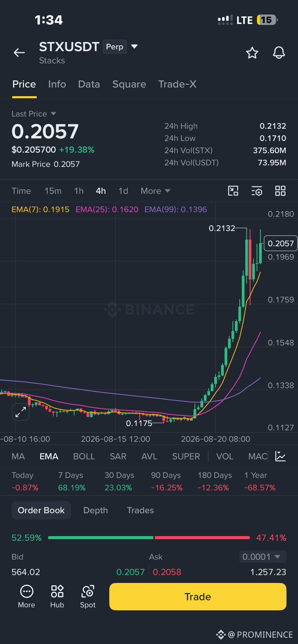This screenshot has height=644, width=298.
Task: Select the 1h chart interval
Action: 79,191
